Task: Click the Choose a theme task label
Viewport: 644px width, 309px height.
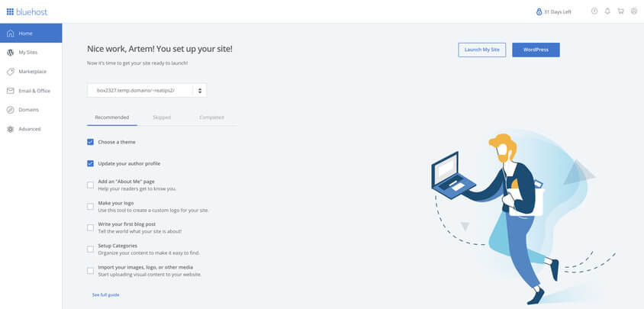Action: (117, 142)
